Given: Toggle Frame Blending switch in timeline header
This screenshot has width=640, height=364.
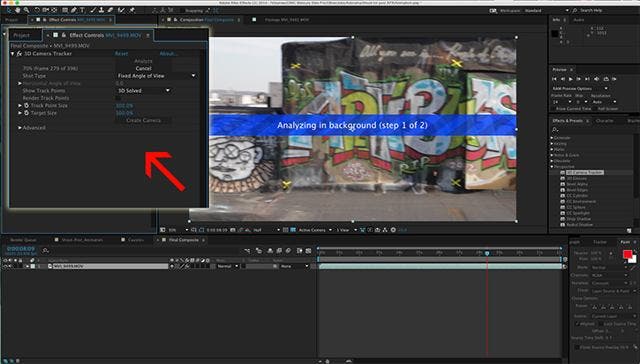Looking at the screenshot, I should 279,251.
